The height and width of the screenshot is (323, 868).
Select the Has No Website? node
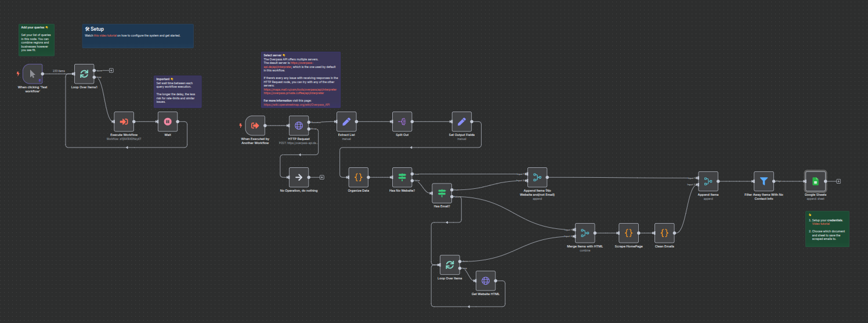[x=402, y=177]
